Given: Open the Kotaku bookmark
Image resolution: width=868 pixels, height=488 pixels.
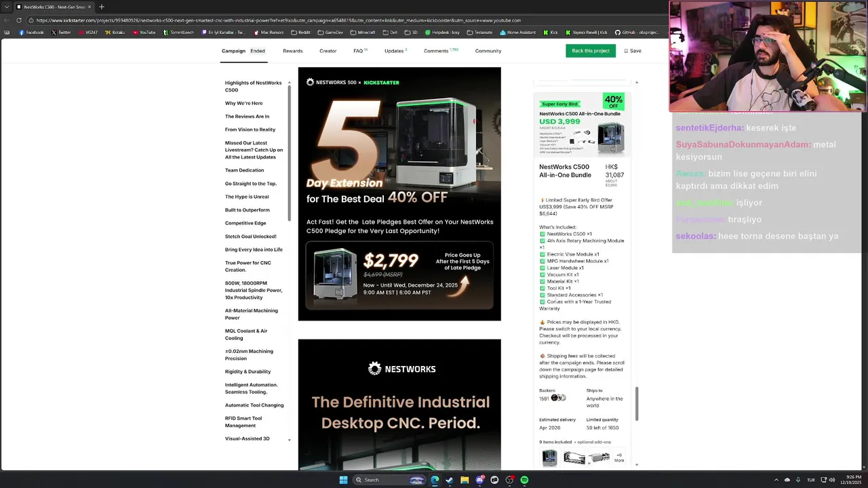Looking at the screenshot, I should [115, 33].
